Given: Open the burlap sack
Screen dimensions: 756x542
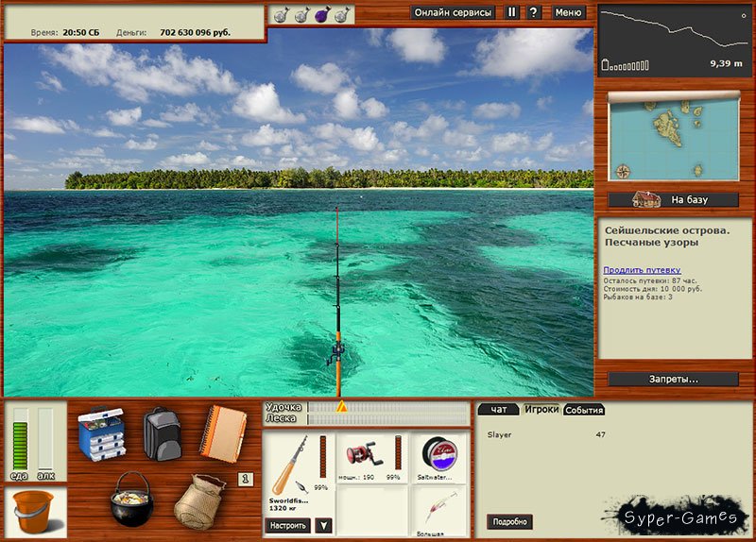Looking at the screenshot, I should coord(199,502).
